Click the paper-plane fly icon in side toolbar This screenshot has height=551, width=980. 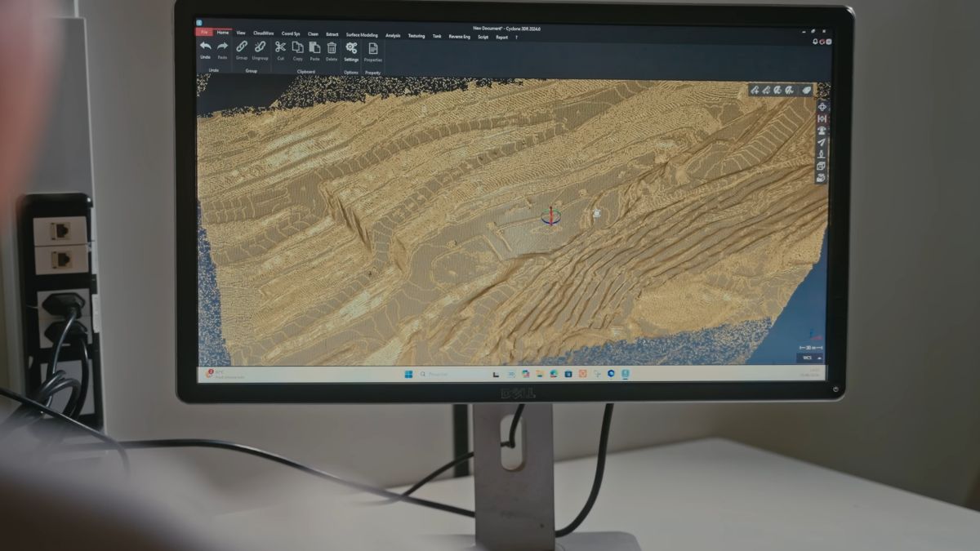point(822,142)
